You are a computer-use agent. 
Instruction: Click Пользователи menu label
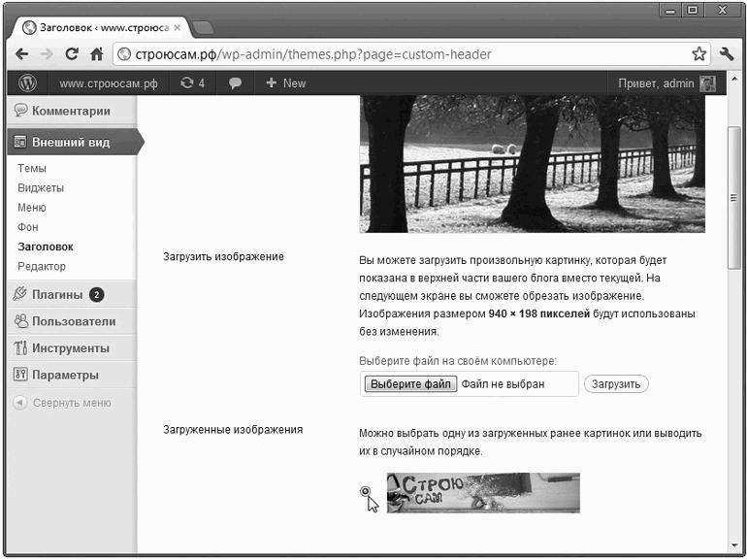coord(74,321)
